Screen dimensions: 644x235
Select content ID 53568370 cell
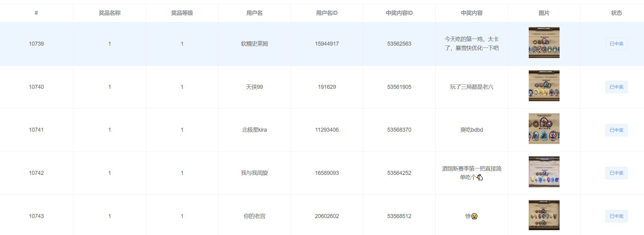[399, 130]
